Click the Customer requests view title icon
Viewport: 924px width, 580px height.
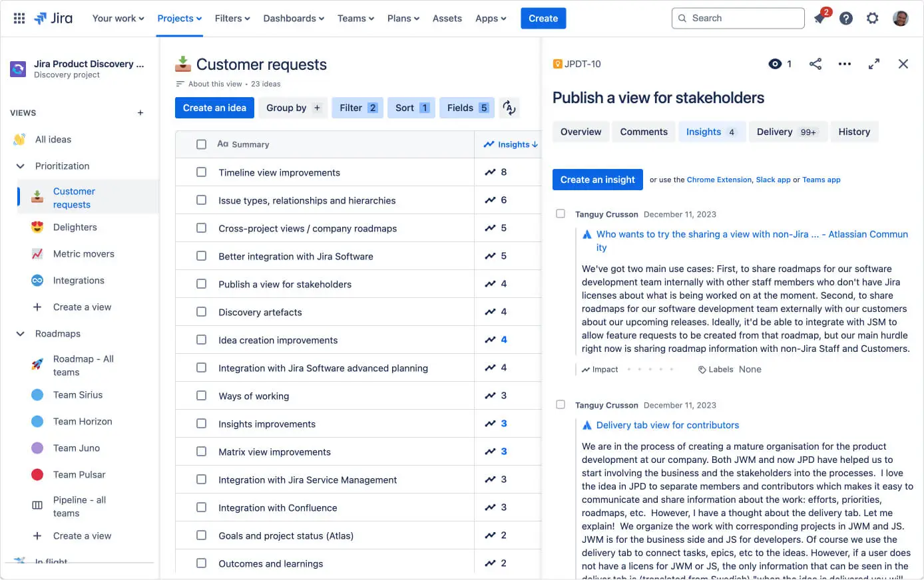click(182, 64)
